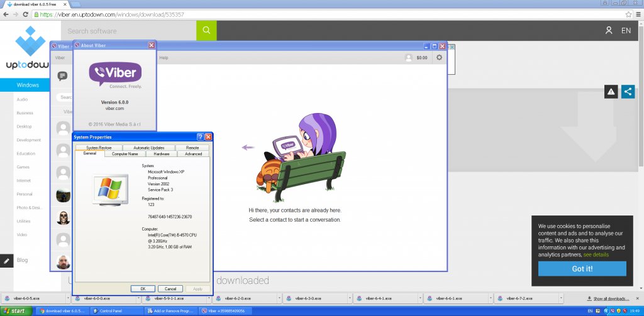The height and width of the screenshot is (316, 644).
Task: Open the Hardware tab
Action: [x=162, y=154]
